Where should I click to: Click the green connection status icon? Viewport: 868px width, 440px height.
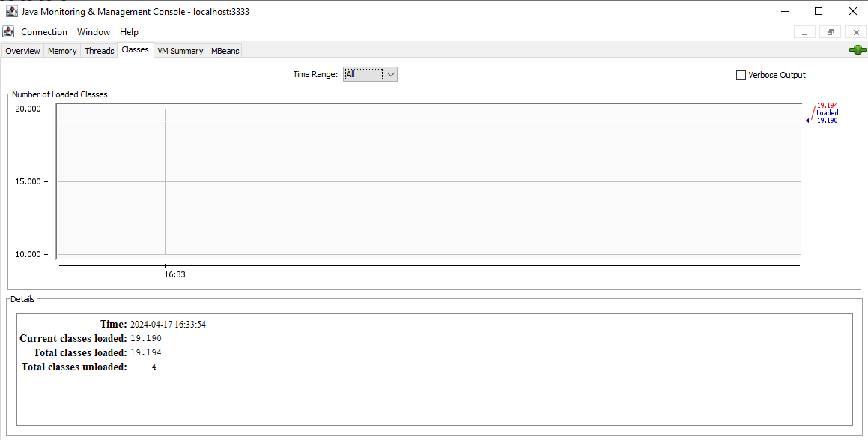point(858,50)
